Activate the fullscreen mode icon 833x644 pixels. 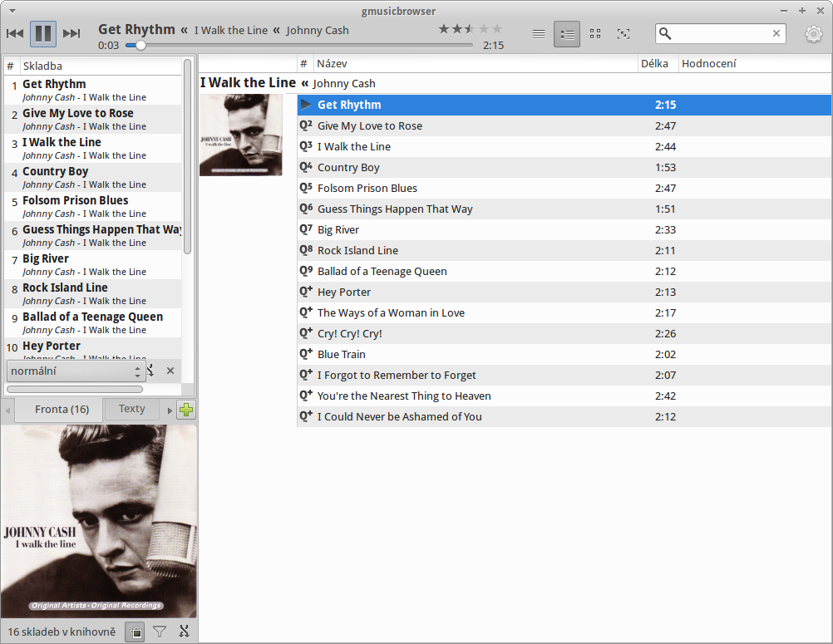[624, 35]
